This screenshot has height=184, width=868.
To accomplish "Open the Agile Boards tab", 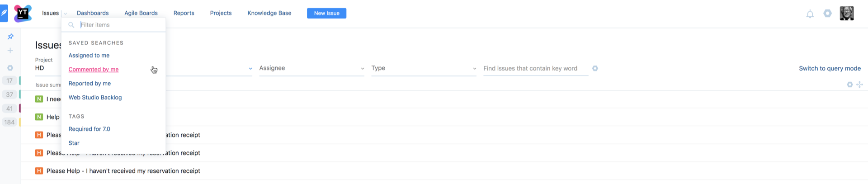I will (141, 13).
